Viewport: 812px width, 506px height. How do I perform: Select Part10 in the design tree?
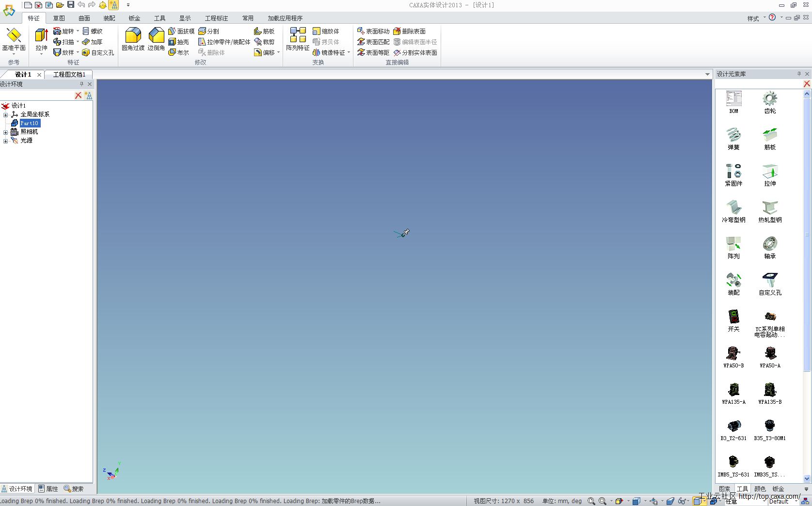click(29, 124)
